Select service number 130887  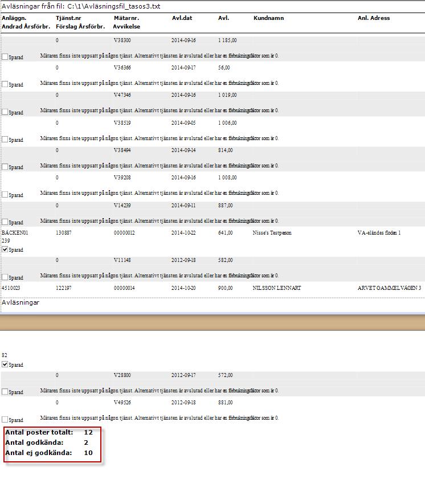click(64, 233)
